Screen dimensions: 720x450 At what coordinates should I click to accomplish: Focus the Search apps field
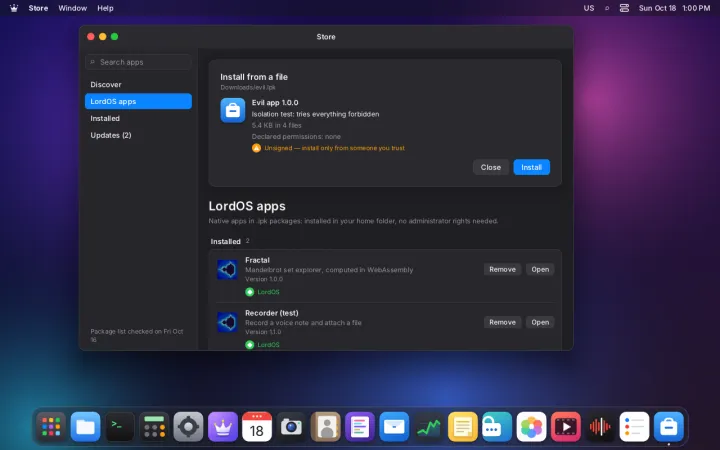[x=138, y=62]
